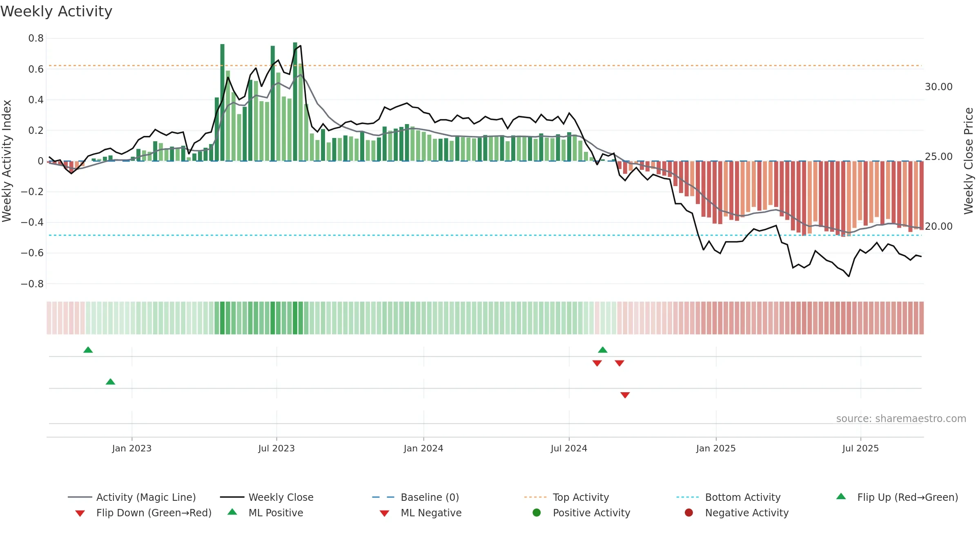Click the −0.8 activity axis label
This screenshot has width=980, height=551.
click(32, 284)
